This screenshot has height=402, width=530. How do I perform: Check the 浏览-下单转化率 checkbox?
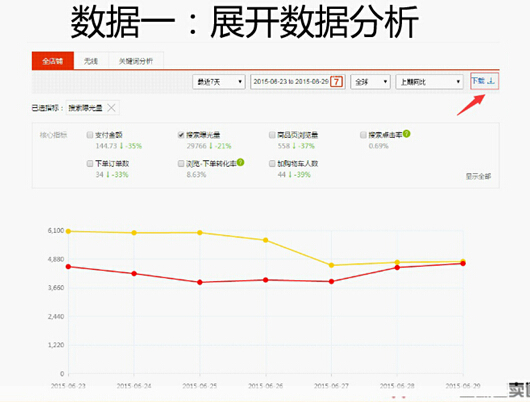pyautogui.click(x=181, y=164)
